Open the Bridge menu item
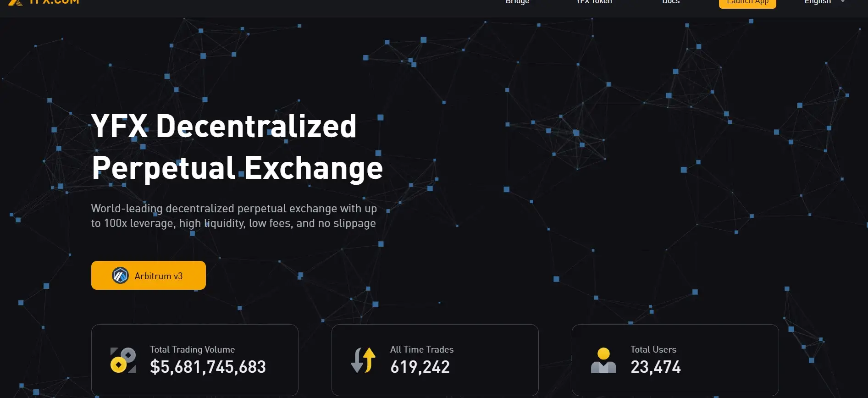This screenshot has width=868, height=398. 517,2
